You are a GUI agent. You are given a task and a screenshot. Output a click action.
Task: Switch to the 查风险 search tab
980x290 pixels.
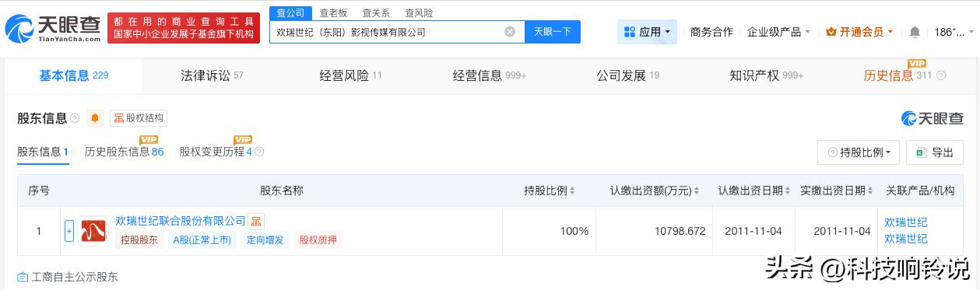coord(419,13)
